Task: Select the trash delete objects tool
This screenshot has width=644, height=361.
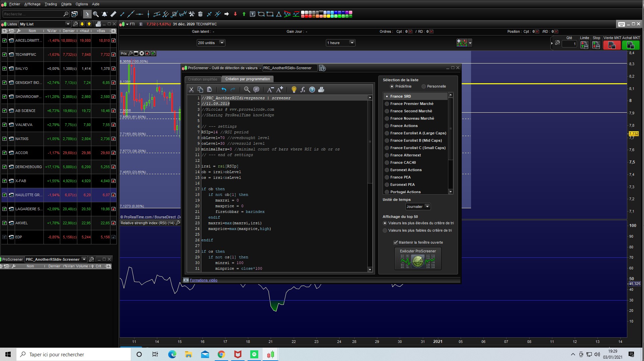Action: (x=200, y=14)
